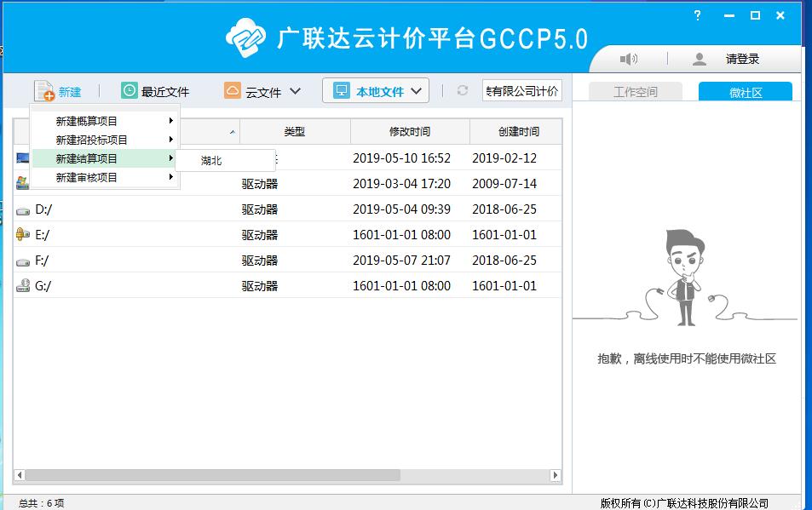Select the F:/ drive row
812x510 pixels.
288,260
